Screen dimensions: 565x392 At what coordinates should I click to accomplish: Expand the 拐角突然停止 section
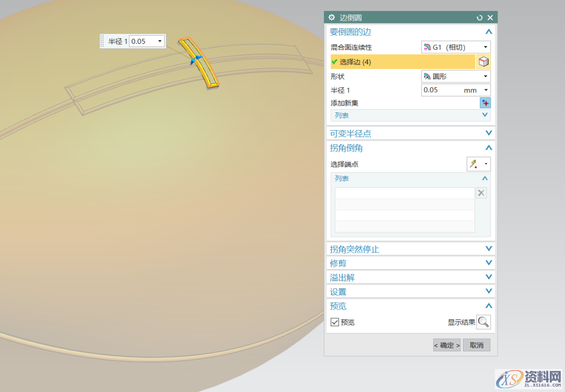point(411,249)
